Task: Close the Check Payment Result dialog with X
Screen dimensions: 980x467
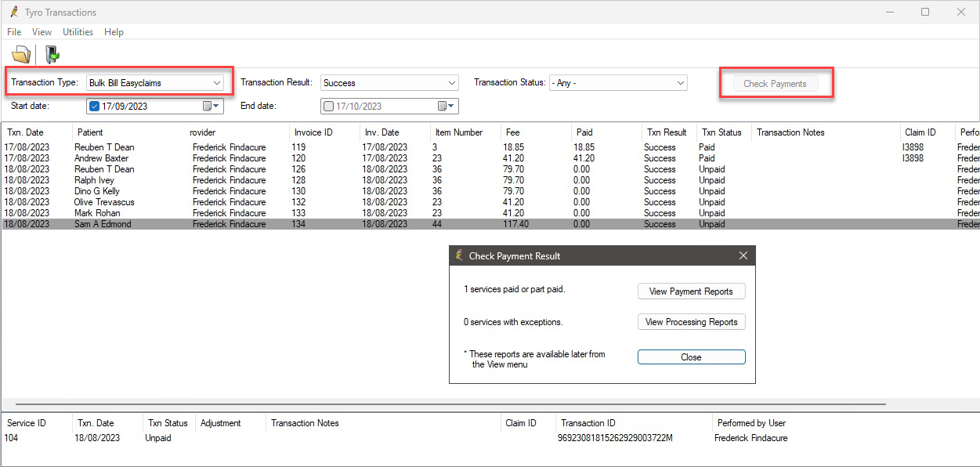Action: point(743,255)
